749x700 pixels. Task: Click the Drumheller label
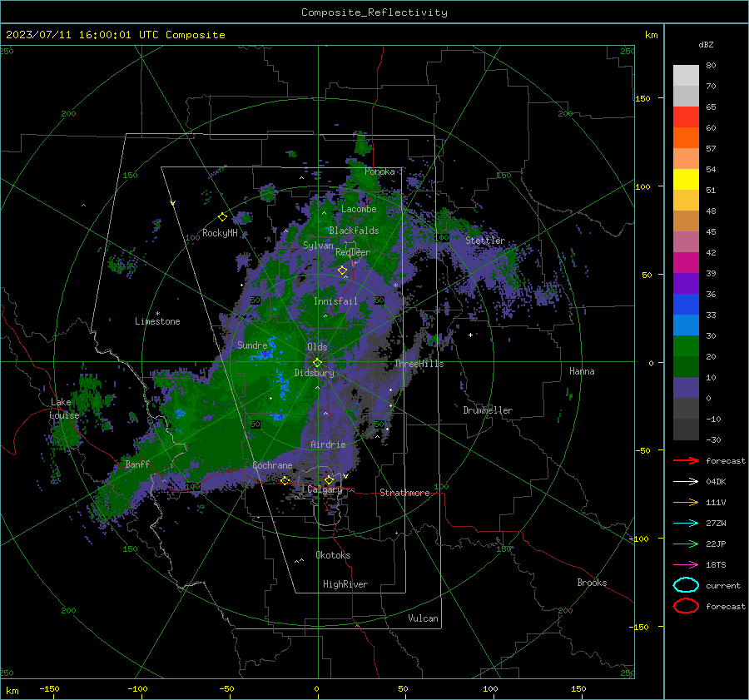(x=488, y=410)
